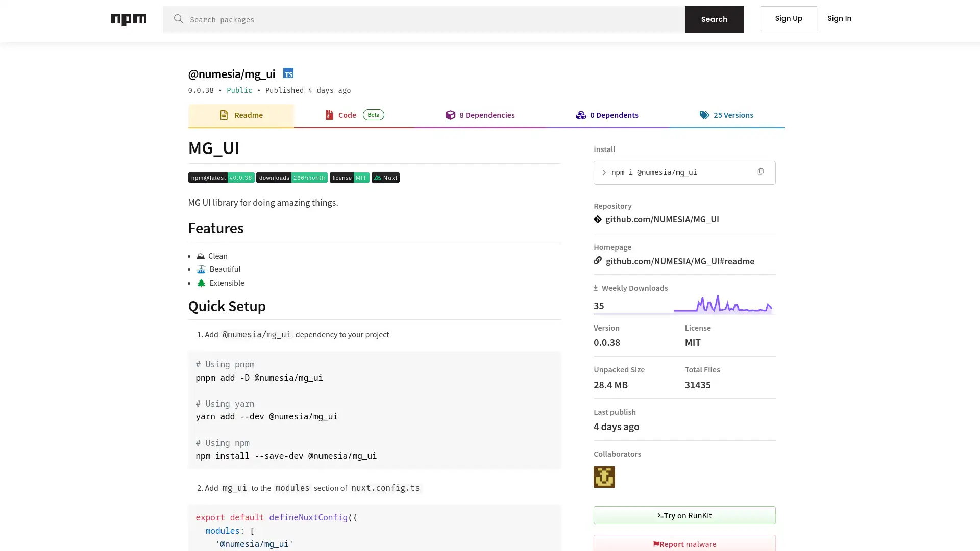
Task: Click the Nuxt badge
Action: click(385, 178)
